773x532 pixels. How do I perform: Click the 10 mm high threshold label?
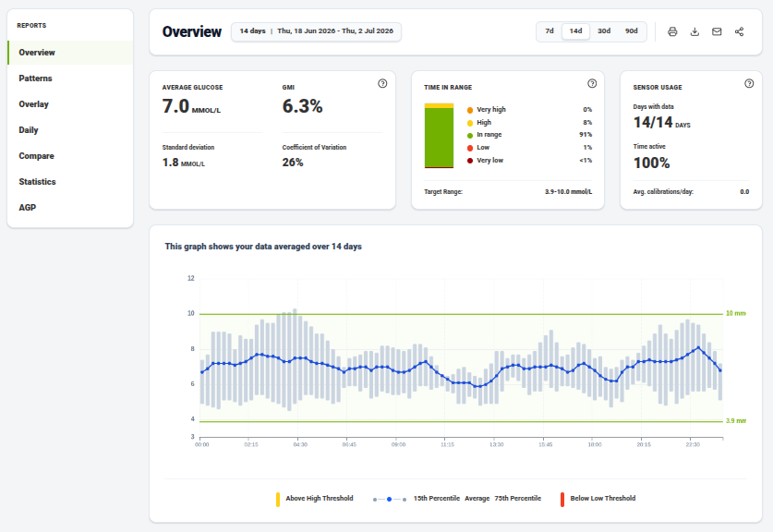click(735, 314)
